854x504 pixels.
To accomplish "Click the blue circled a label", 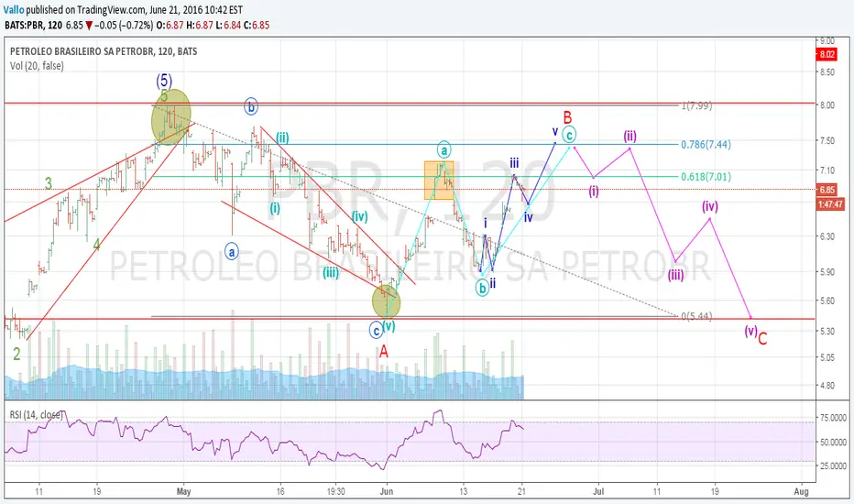I will pyautogui.click(x=232, y=252).
